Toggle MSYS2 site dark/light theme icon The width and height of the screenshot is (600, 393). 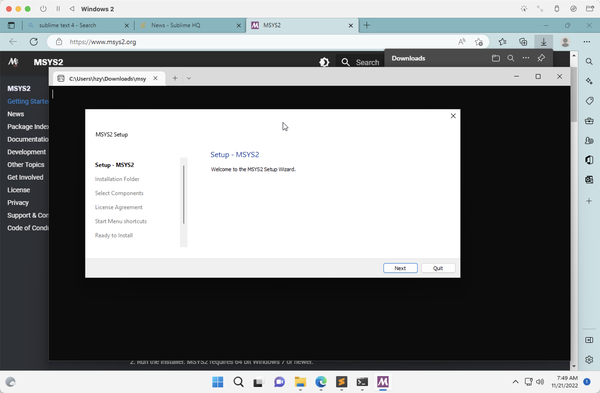click(x=324, y=62)
